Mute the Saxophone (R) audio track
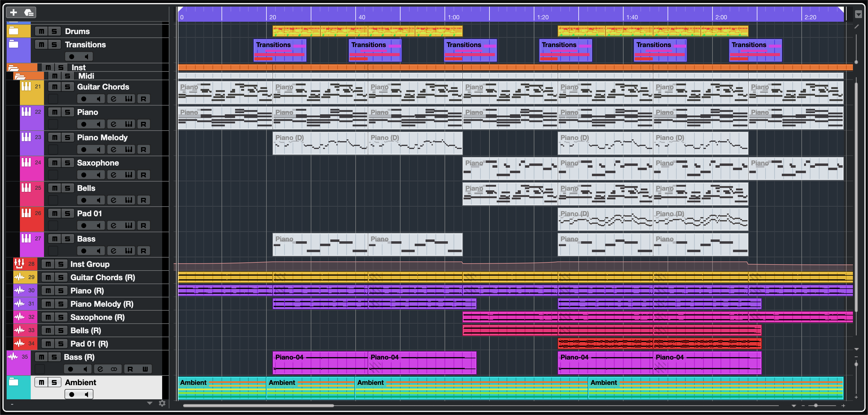 [x=48, y=317]
